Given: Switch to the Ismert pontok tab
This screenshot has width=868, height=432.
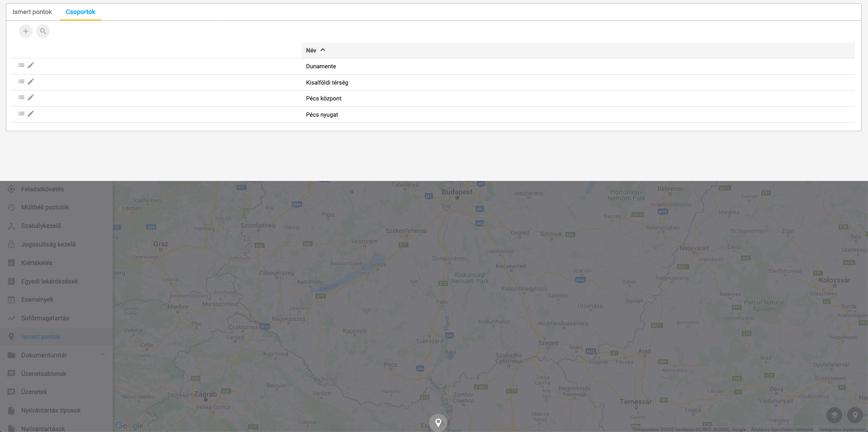Looking at the screenshot, I should pos(32,12).
